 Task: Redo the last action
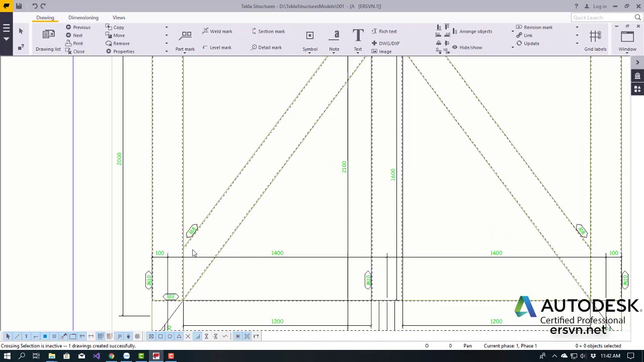coord(43,6)
